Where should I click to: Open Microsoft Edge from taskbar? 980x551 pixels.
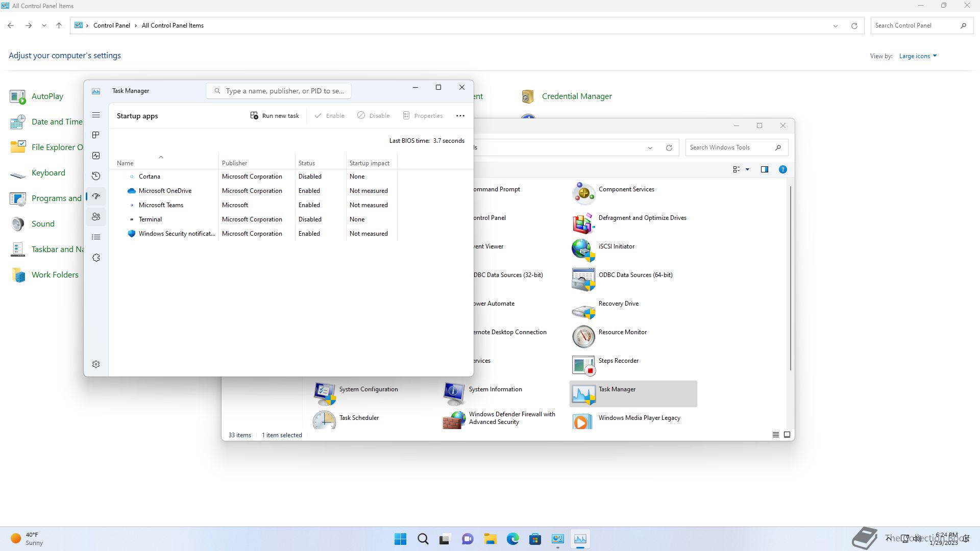click(513, 539)
